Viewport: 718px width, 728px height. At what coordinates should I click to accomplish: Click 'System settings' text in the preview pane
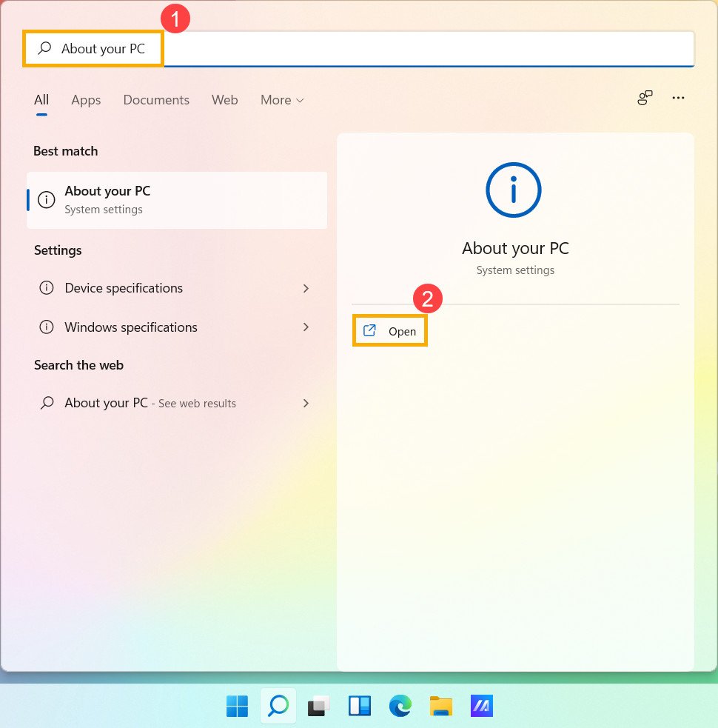coord(515,270)
